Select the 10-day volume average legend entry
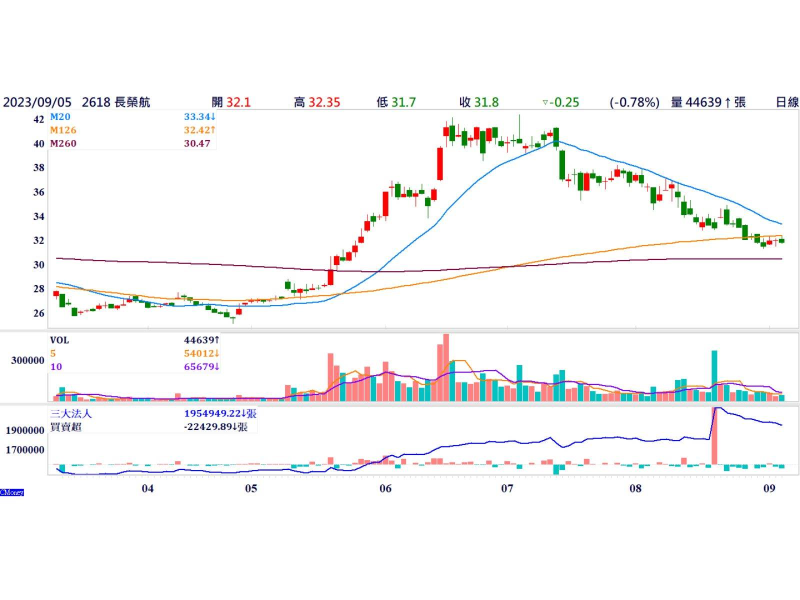Viewport: 800px width, 600px height. (x=56, y=365)
